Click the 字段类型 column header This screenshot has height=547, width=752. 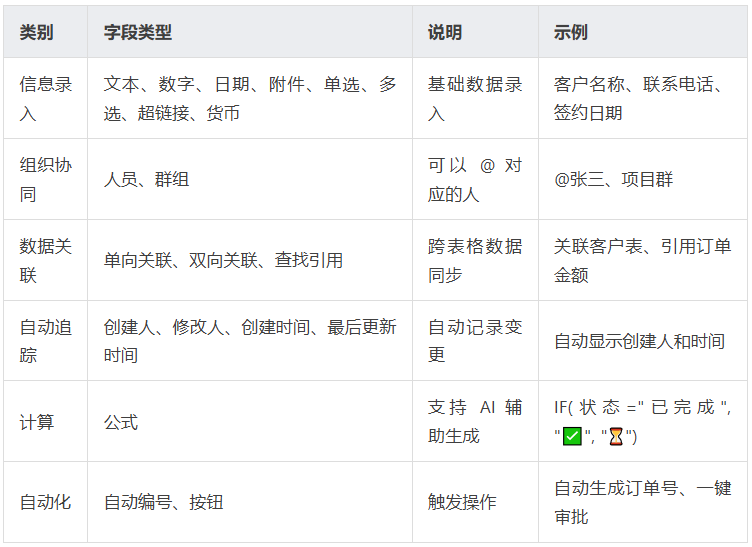(250, 32)
